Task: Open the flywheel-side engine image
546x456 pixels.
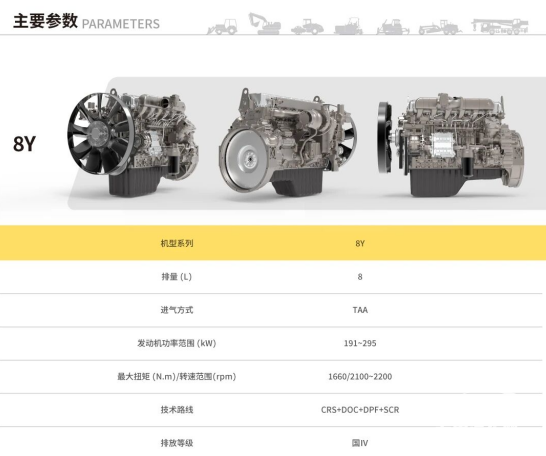Action: tap(288, 143)
